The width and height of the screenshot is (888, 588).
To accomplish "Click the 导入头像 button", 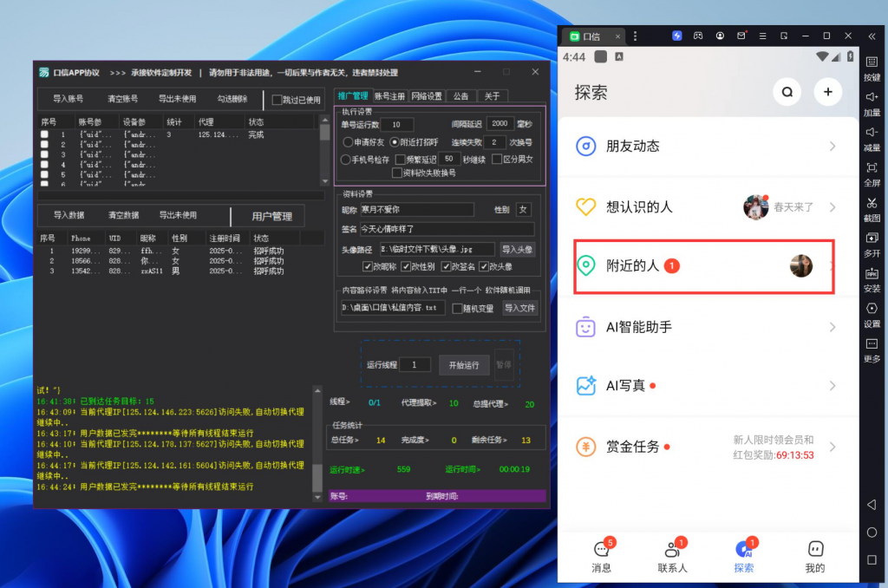I will [518, 250].
